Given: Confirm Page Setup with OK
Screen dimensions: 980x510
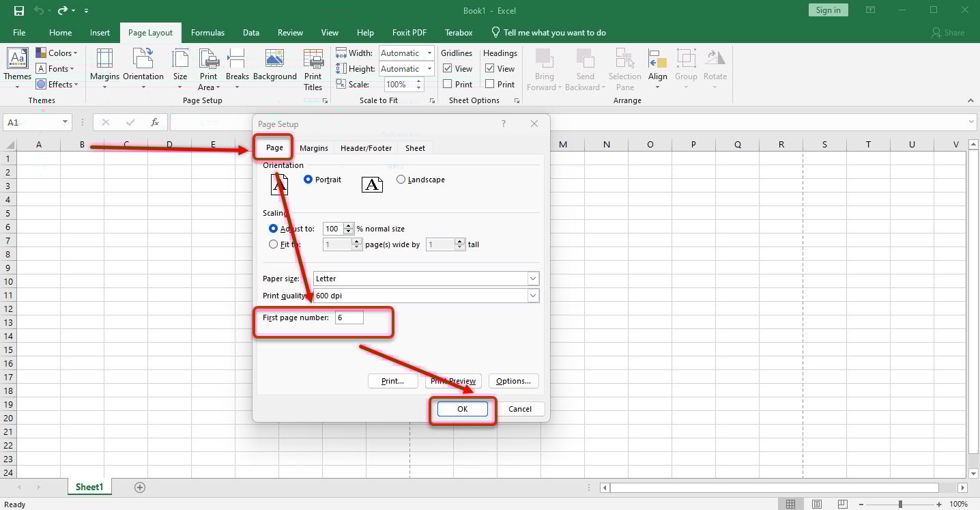Looking at the screenshot, I should point(463,409).
